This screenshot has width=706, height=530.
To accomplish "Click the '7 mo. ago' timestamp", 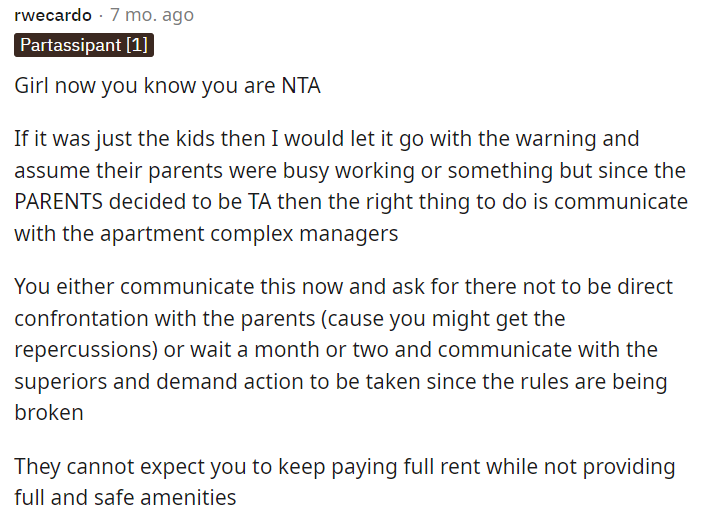I will [x=152, y=15].
